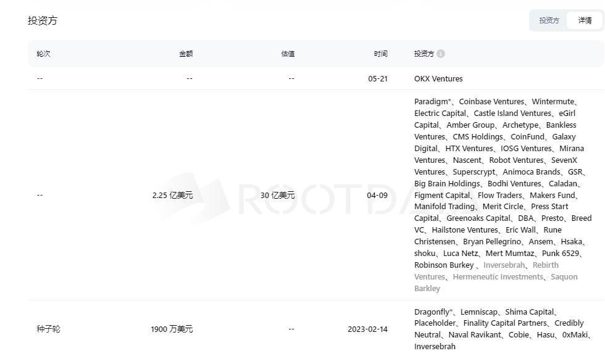Viewport: 605px width, 364px height.
Task: Open the Hailstone Ventures investor link
Action: [x=465, y=230]
